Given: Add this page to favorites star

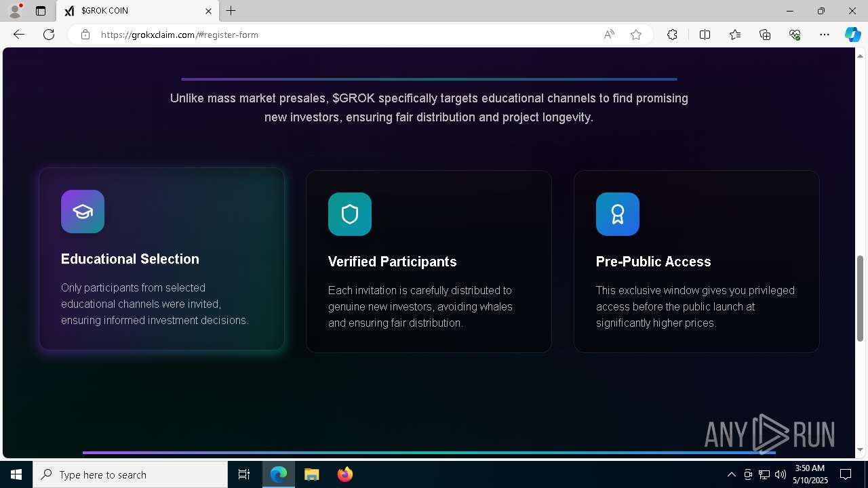Looking at the screenshot, I should pyautogui.click(x=636, y=35).
